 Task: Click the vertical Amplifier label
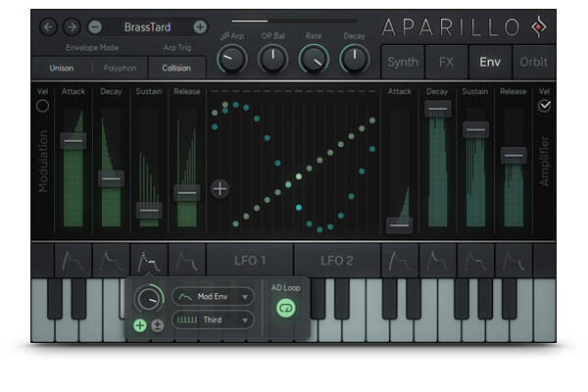[x=544, y=161]
